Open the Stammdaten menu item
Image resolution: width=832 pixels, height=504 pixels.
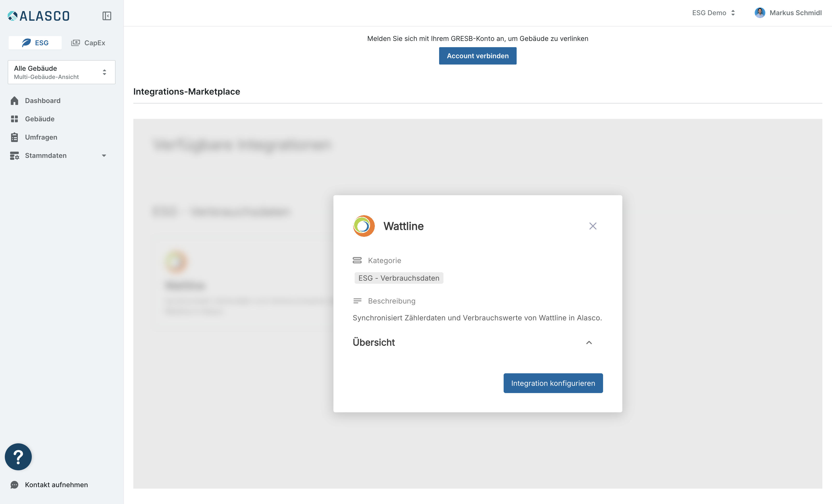click(x=45, y=155)
